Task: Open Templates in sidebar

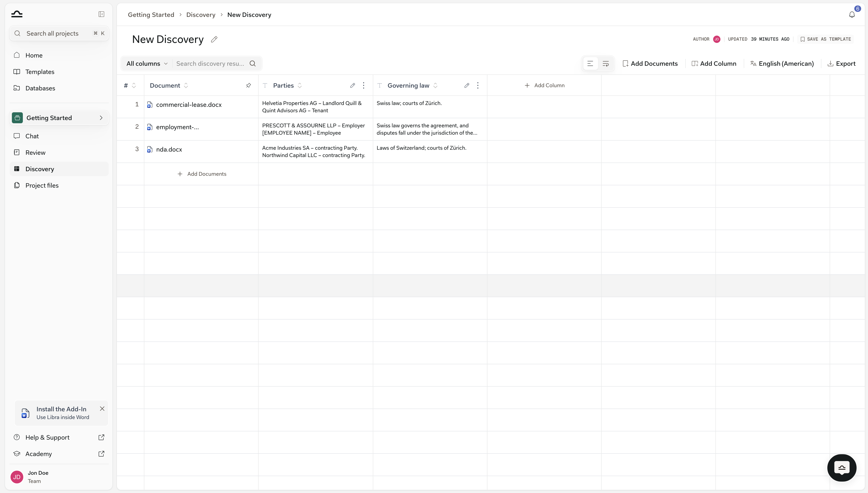Action: (x=59, y=72)
